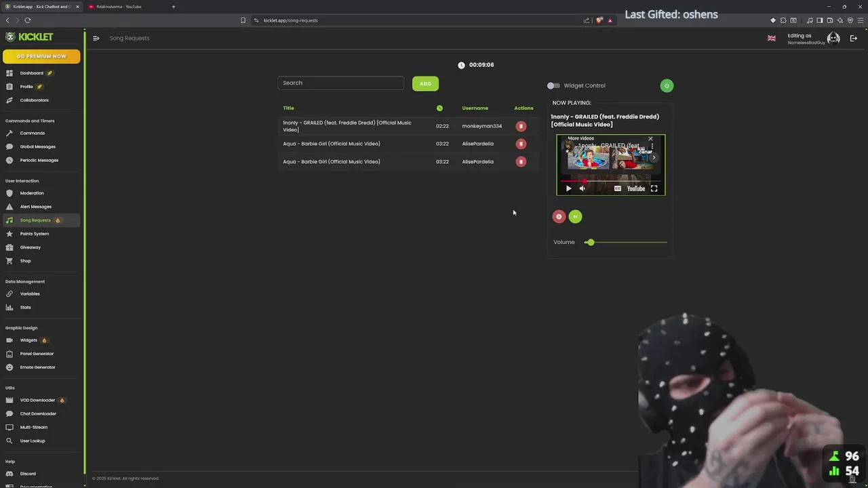Remove first Aqua Barbie Girl request

(x=521, y=144)
